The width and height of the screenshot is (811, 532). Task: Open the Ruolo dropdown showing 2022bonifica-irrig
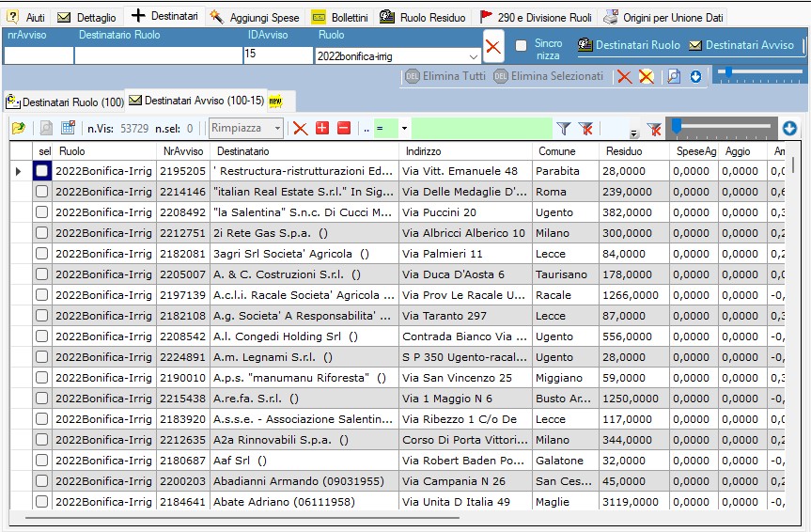[472, 56]
